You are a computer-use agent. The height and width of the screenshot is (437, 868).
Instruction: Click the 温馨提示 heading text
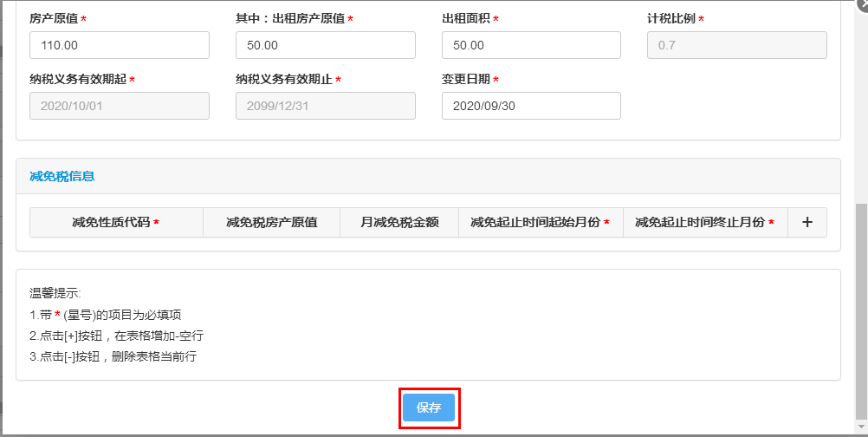pyautogui.click(x=55, y=294)
